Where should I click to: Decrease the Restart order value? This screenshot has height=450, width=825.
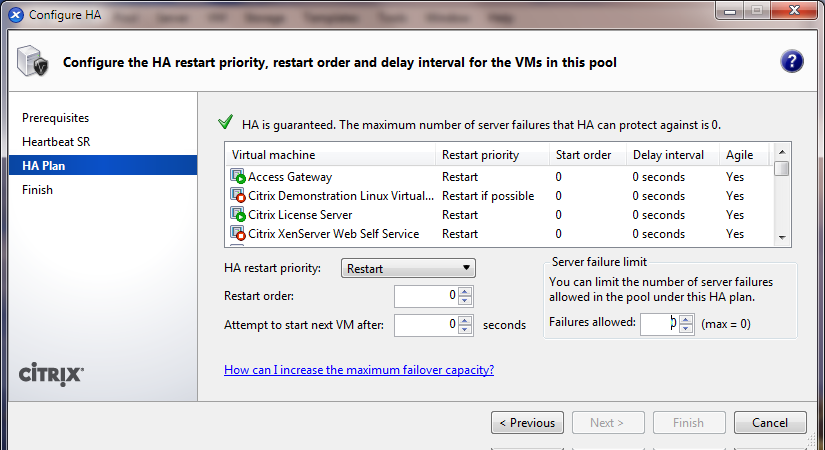[x=465, y=301]
